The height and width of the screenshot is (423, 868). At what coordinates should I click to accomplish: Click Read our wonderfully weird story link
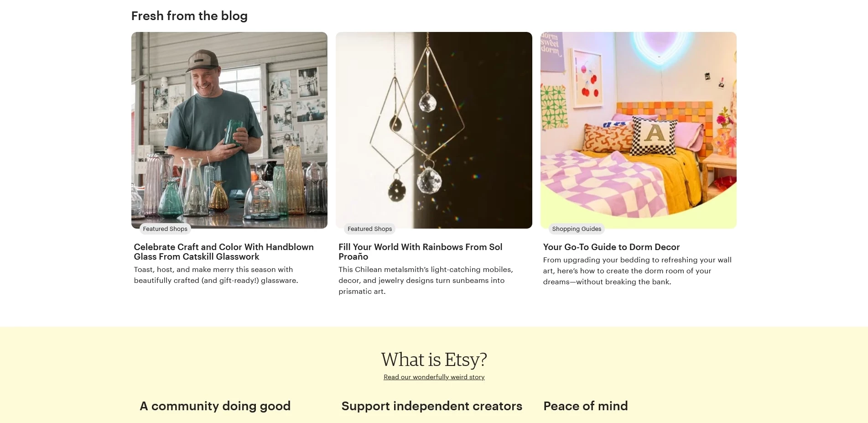(x=434, y=377)
